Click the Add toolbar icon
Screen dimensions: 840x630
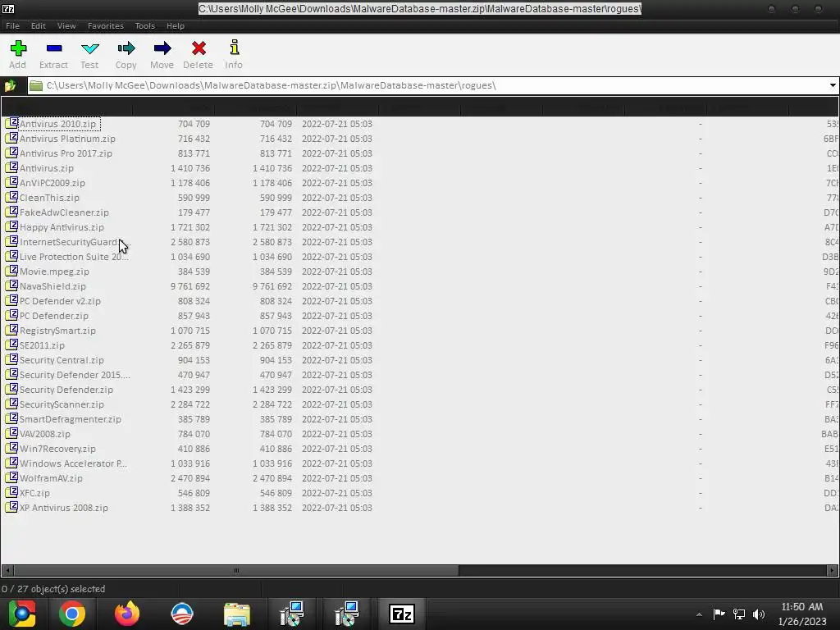tap(18, 48)
